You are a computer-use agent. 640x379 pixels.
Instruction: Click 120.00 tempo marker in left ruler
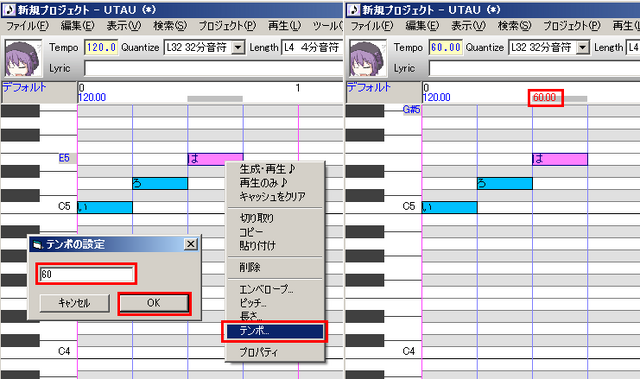tap(92, 98)
